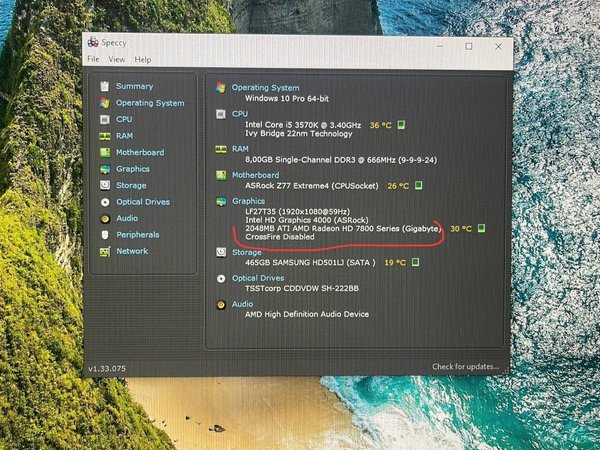
Task: Maximize the Speccy window
Action: pyautogui.click(x=468, y=46)
